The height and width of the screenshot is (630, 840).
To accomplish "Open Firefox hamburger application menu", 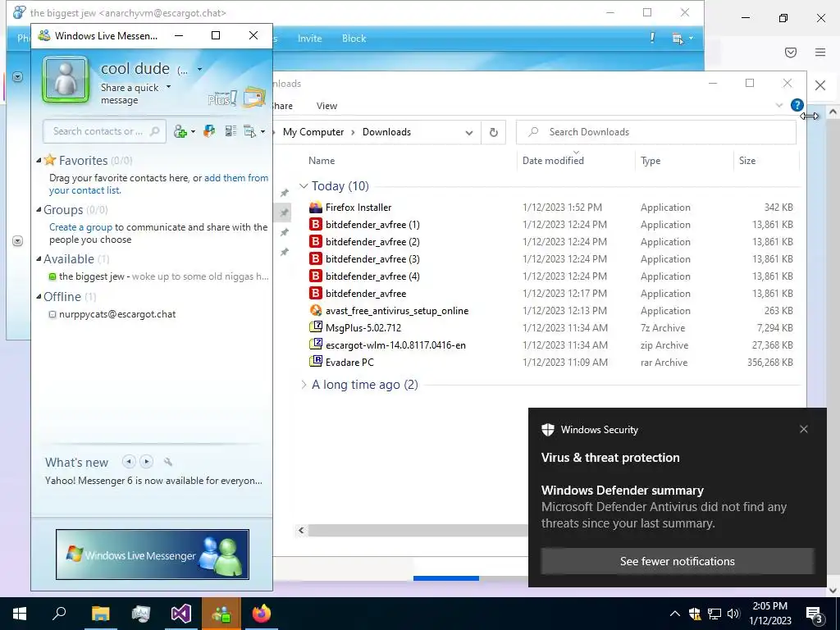I will [x=820, y=52].
